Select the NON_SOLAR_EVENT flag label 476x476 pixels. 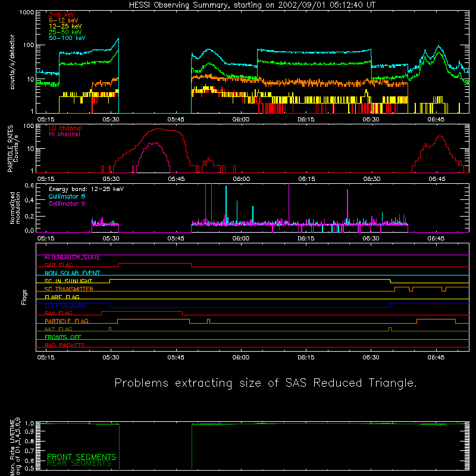coord(72,273)
